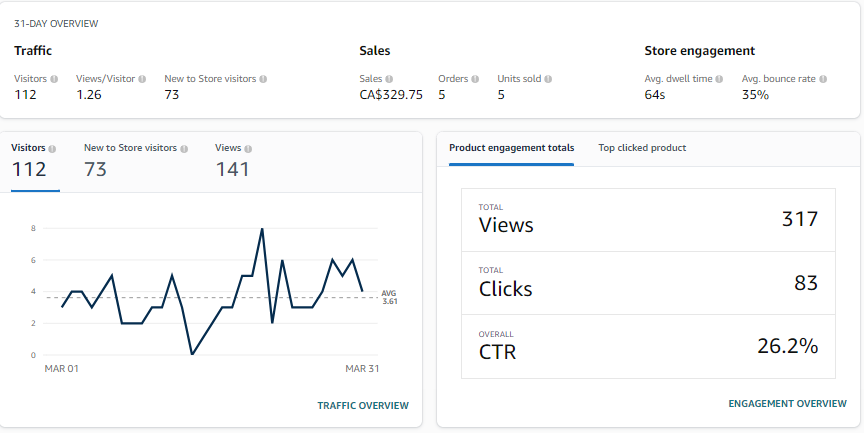Select the chart Visitors tab showing 112
Screen dimensions: 864x433
34,160
